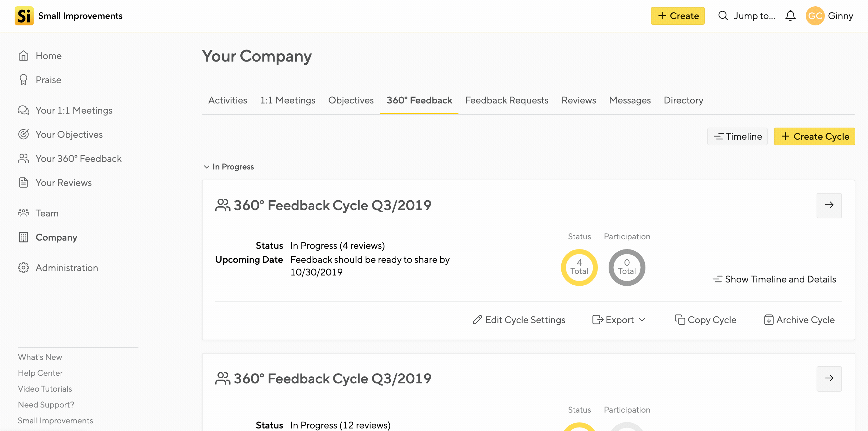Open Administration settings in the sidebar
The height and width of the screenshot is (431, 868).
[58, 268]
